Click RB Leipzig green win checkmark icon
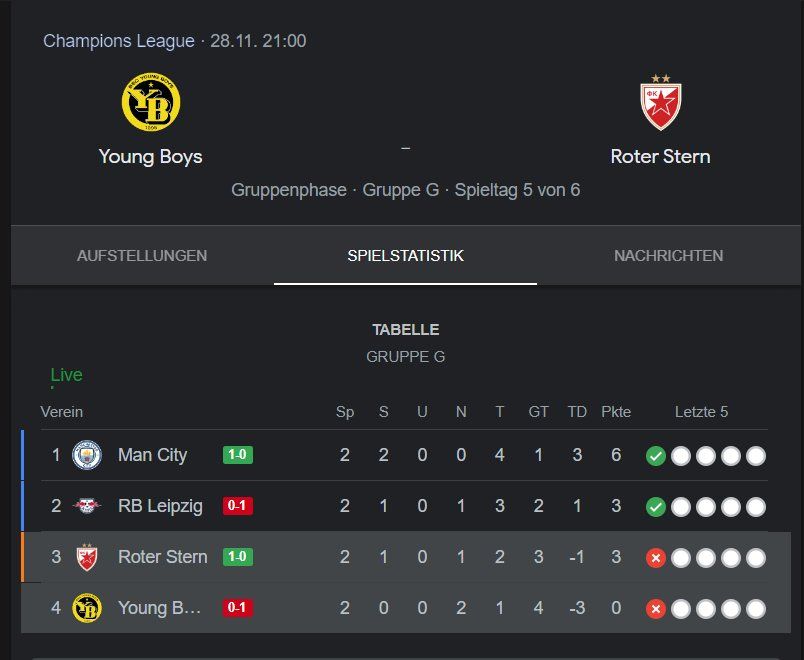The width and height of the screenshot is (804, 660). (656, 507)
